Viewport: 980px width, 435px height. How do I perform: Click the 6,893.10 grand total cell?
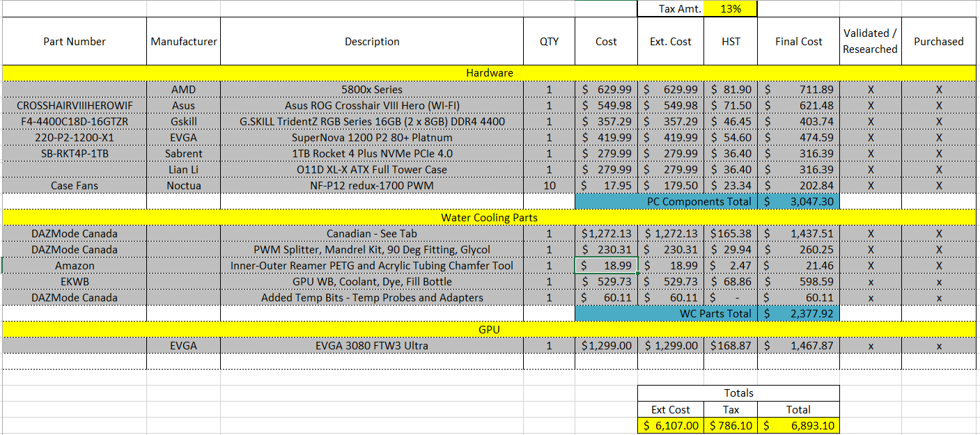tap(798, 425)
